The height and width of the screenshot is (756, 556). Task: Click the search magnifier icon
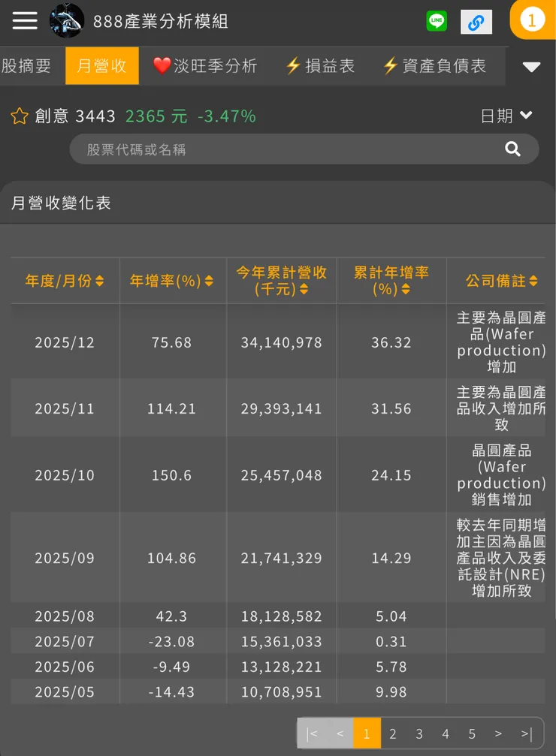tap(512, 149)
